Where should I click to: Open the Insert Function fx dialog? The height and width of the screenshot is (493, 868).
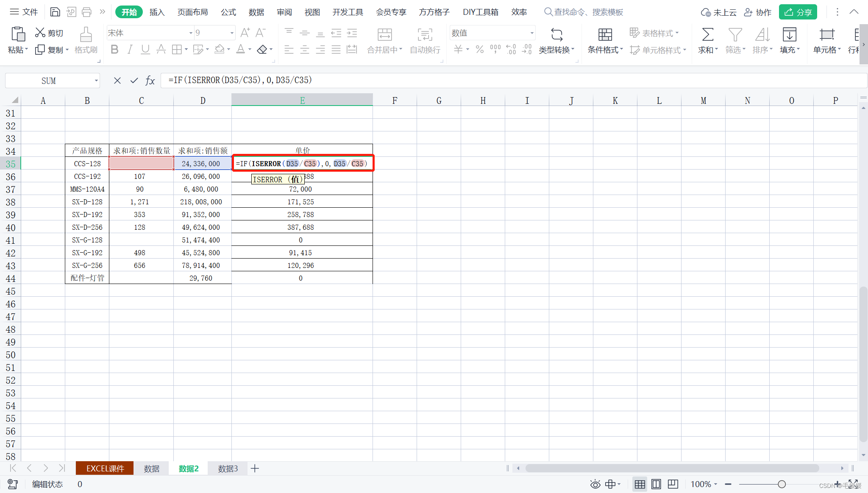[x=150, y=81]
